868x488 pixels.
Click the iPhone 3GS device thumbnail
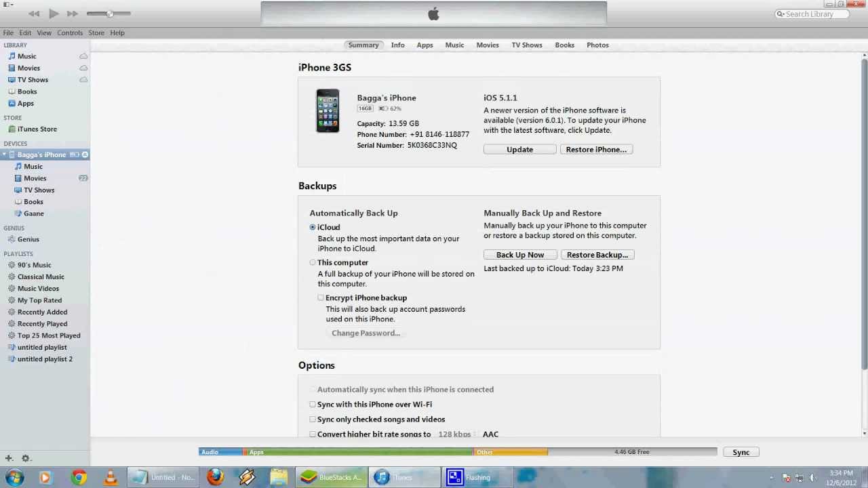[x=328, y=111]
